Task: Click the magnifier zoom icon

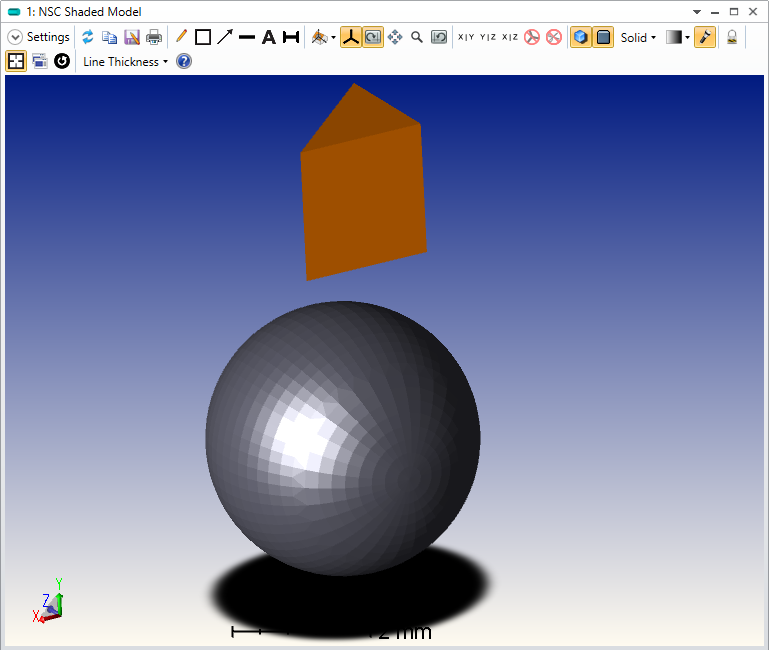Action: point(417,37)
